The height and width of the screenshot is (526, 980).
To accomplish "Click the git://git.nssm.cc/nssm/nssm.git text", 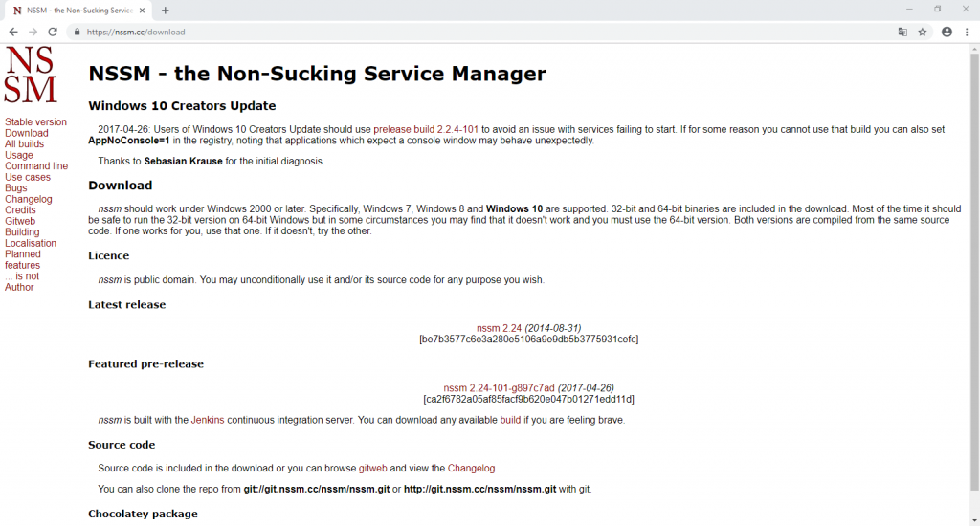I will point(316,489).
